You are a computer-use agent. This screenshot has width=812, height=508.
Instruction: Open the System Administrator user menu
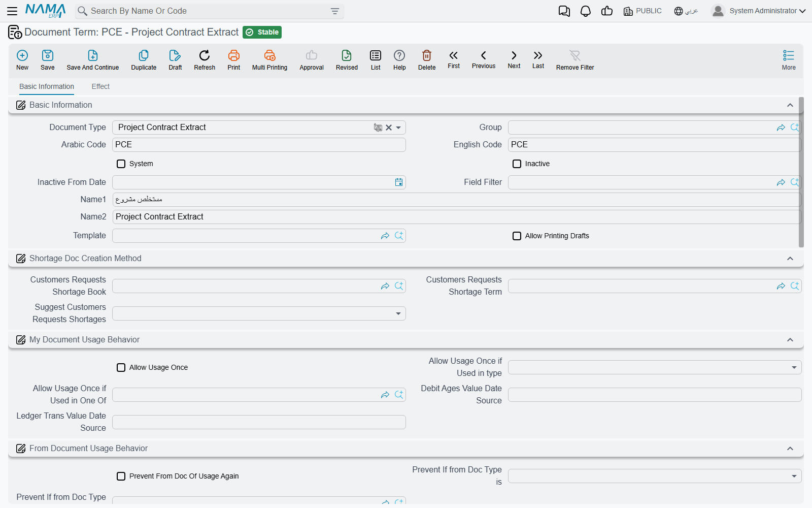pyautogui.click(x=759, y=11)
